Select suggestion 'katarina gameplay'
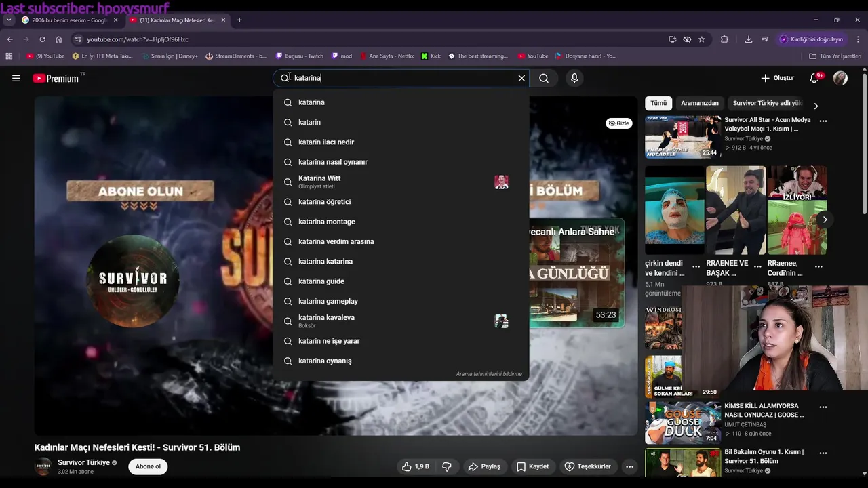Screen dimensions: 868x488 tap(401, 301)
